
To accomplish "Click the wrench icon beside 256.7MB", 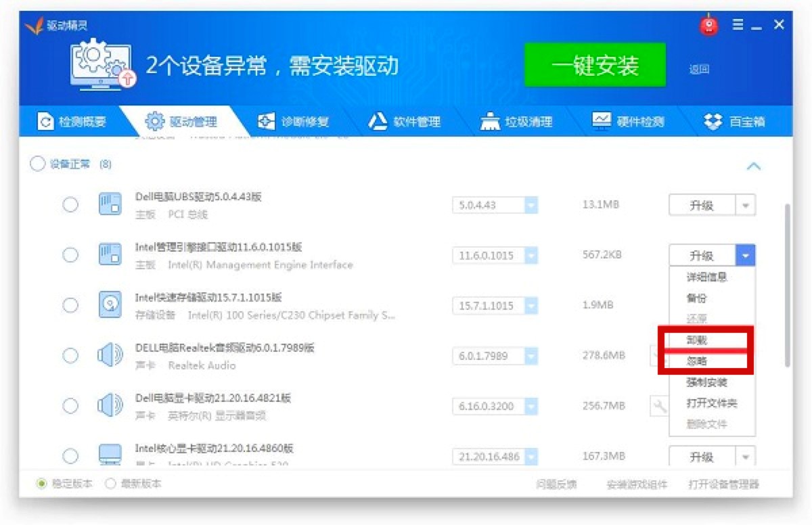I will (658, 406).
